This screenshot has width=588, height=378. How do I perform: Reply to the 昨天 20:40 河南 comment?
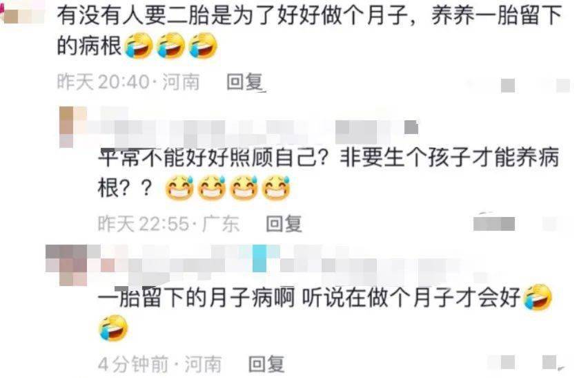point(244,82)
